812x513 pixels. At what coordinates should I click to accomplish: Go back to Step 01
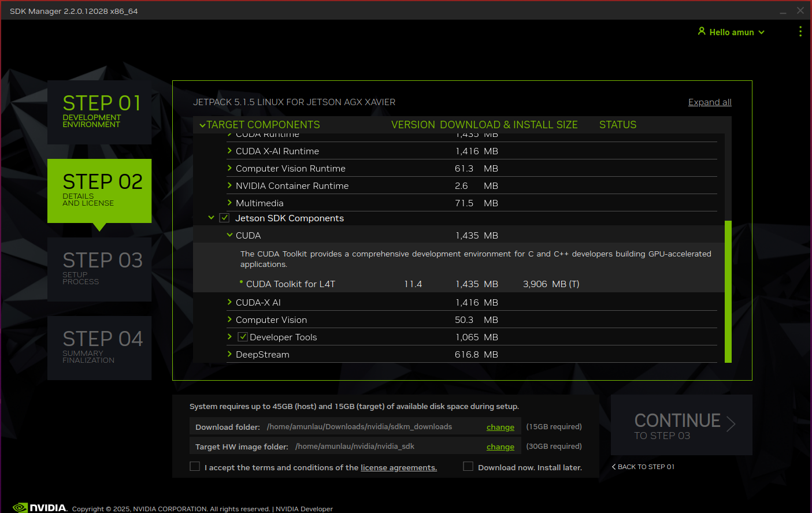[643, 467]
